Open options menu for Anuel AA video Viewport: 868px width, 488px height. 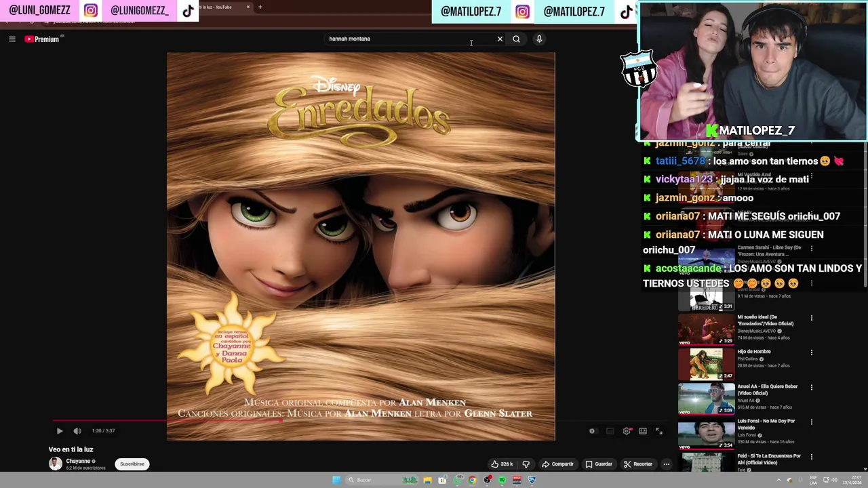(811, 387)
